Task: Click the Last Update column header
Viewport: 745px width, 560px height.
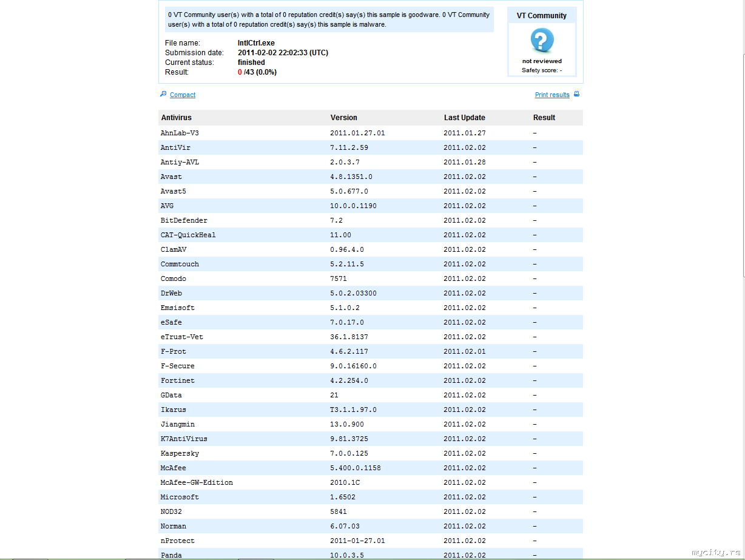Action: (465, 118)
